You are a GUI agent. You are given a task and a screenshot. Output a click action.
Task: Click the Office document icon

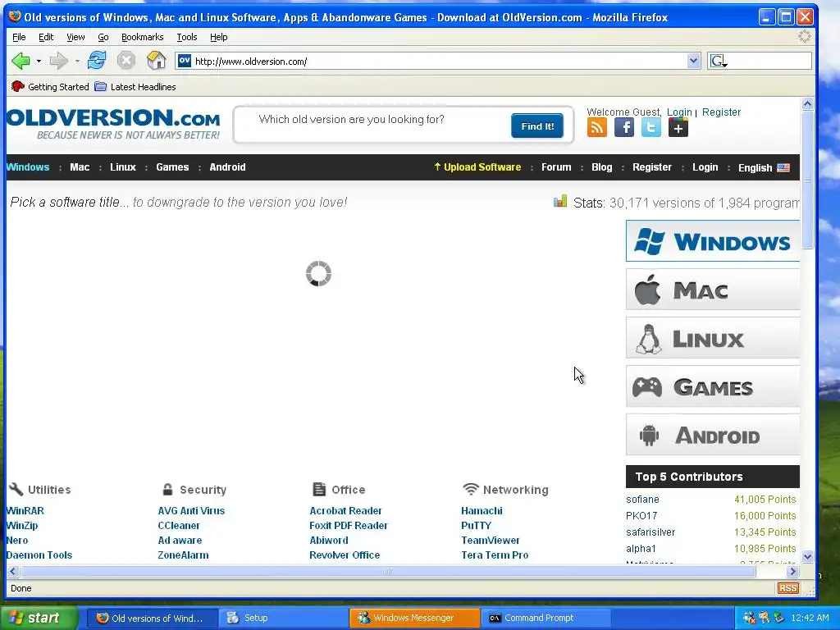click(319, 489)
